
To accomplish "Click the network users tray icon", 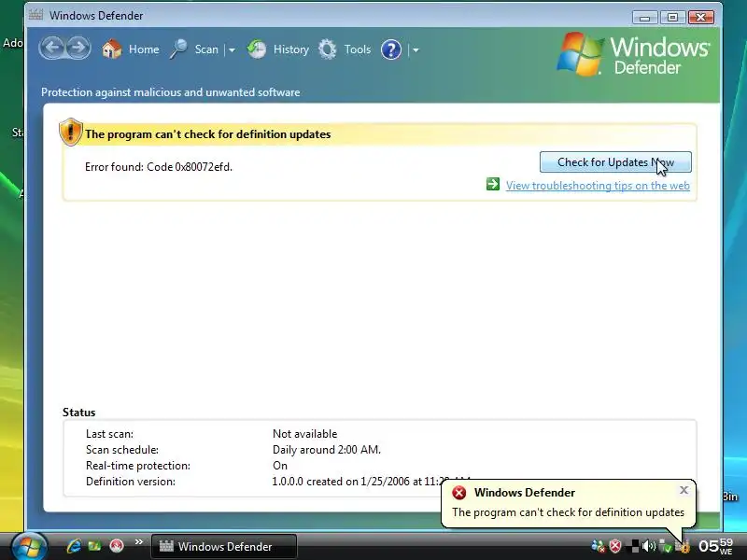I will [598, 546].
